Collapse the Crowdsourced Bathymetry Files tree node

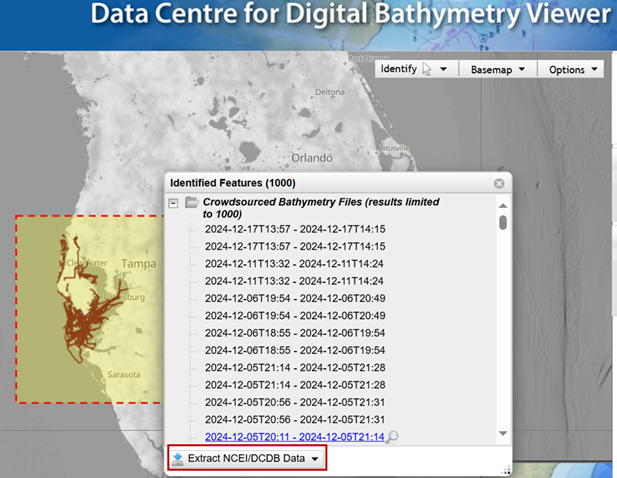click(x=173, y=202)
